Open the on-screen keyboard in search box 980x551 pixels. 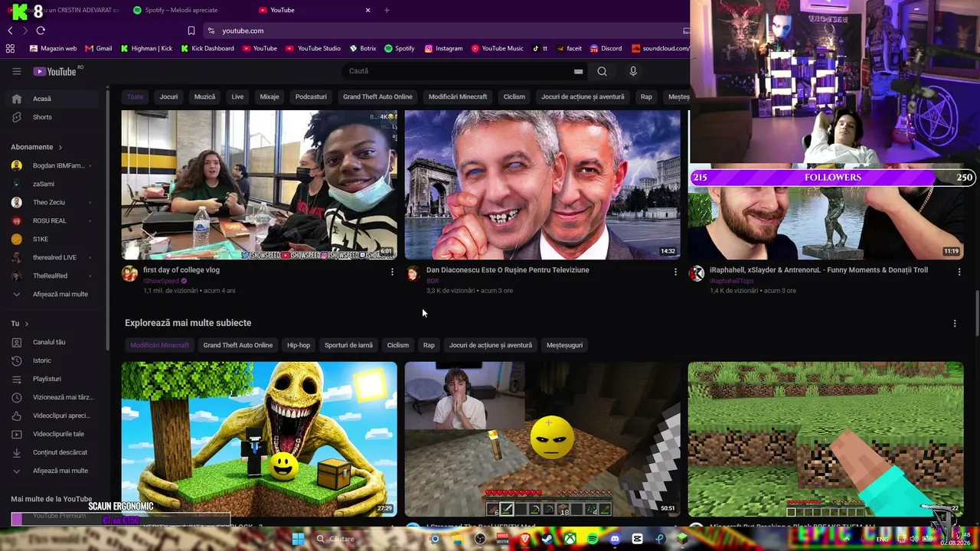click(578, 71)
